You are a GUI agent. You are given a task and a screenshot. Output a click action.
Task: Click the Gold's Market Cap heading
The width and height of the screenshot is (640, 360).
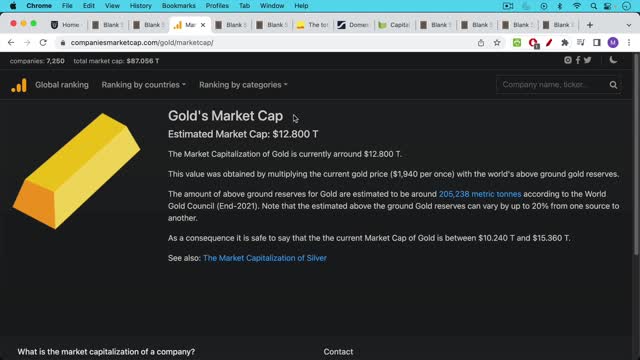(x=225, y=116)
